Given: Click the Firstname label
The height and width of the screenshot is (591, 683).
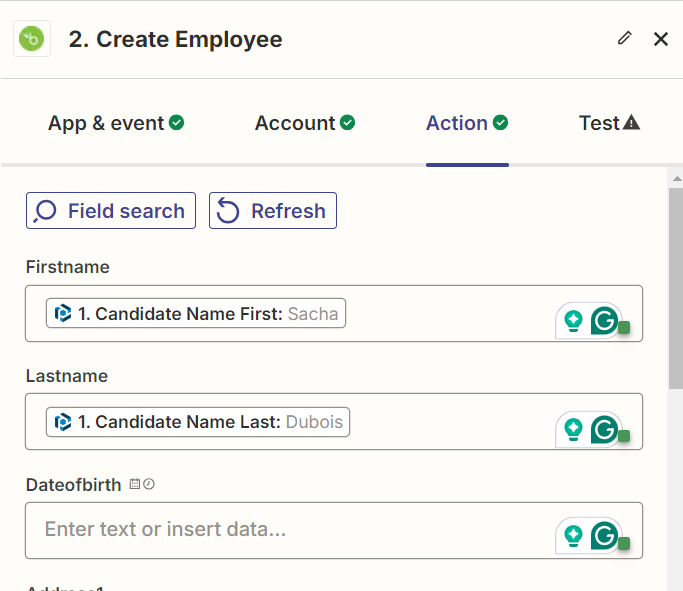Looking at the screenshot, I should (68, 267).
